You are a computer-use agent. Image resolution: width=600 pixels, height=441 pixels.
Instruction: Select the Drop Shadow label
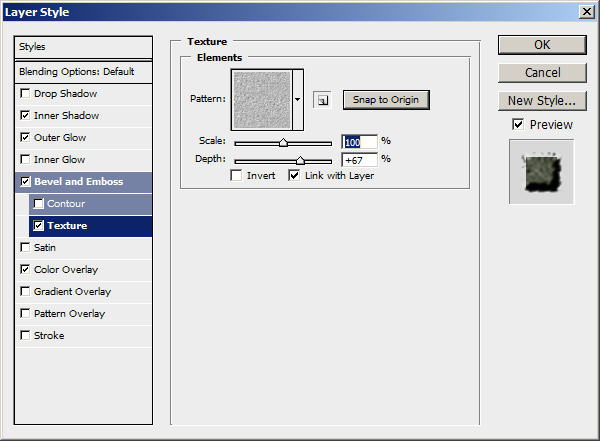pos(65,94)
